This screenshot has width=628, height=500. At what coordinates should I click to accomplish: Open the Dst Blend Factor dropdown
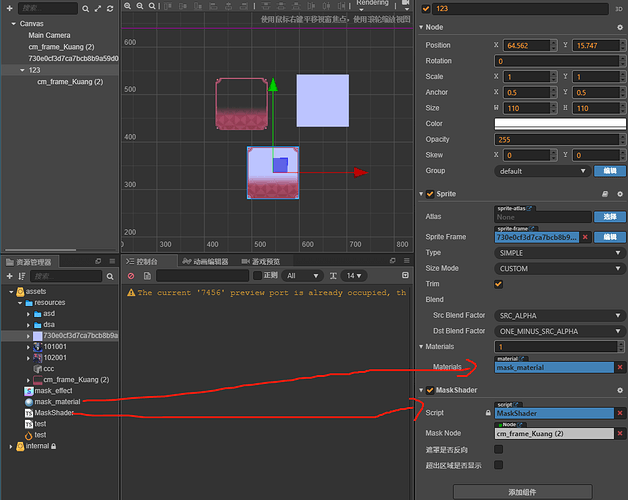tap(560, 332)
